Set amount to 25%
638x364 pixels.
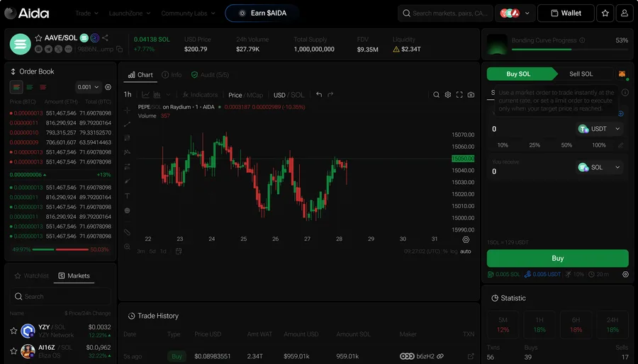click(535, 145)
